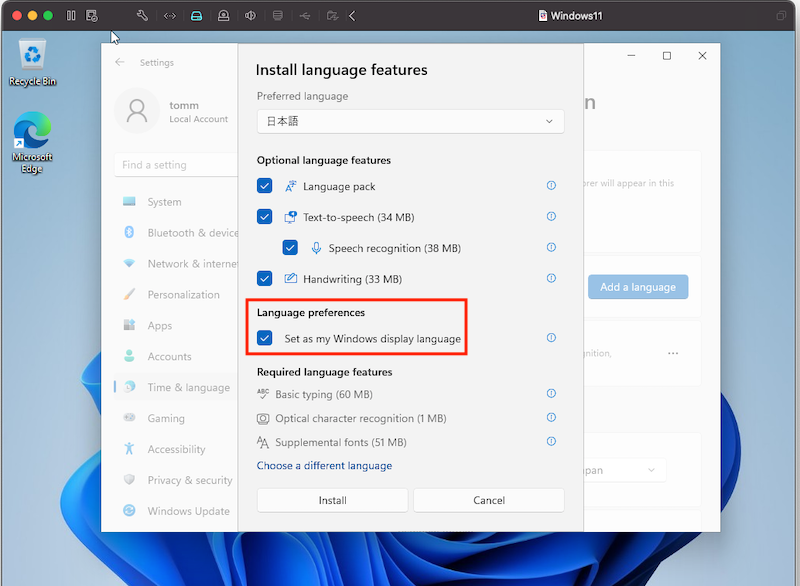Open Privacy & security settings
Image resolution: width=800 pixels, height=586 pixels.
click(176, 480)
